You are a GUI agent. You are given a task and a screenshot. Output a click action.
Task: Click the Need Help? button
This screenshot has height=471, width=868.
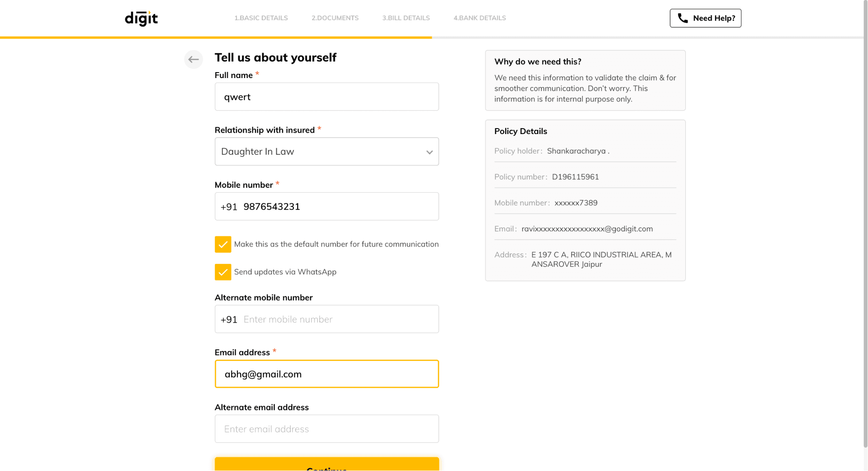(705, 18)
